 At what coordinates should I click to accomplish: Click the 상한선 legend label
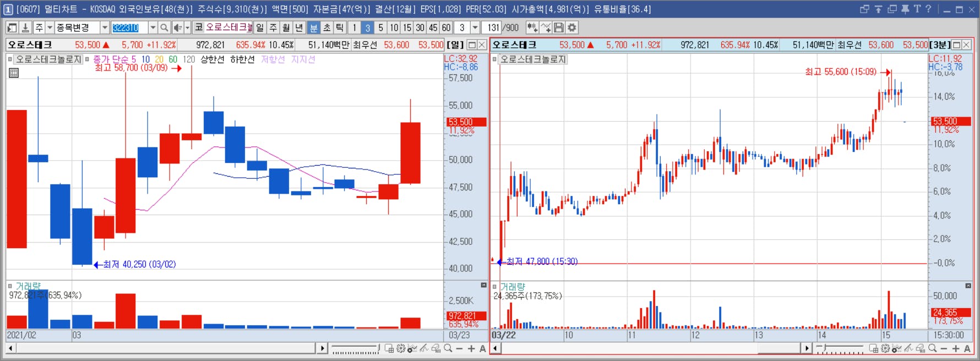[212, 59]
